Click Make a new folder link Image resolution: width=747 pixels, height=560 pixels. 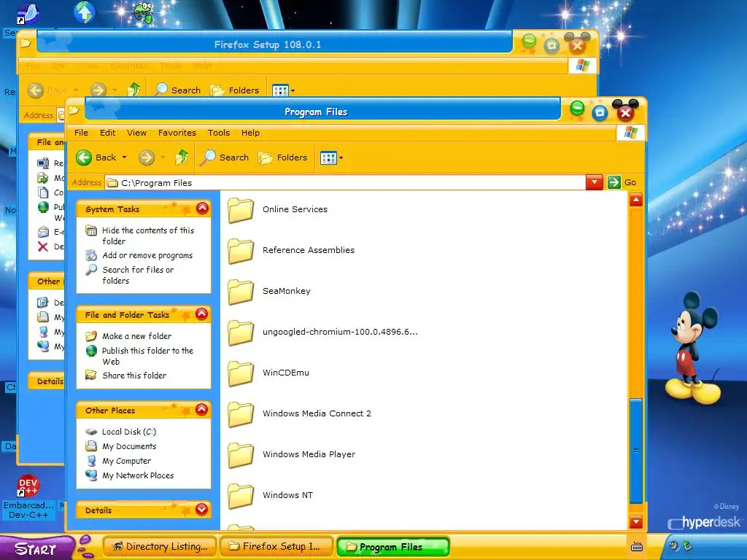[x=136, y=336]
